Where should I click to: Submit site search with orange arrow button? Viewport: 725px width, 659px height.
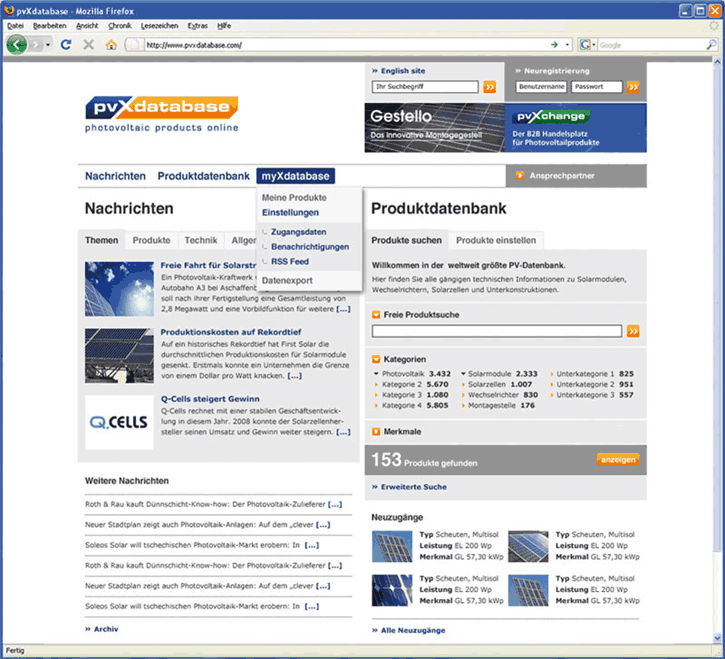click(489, 86)
